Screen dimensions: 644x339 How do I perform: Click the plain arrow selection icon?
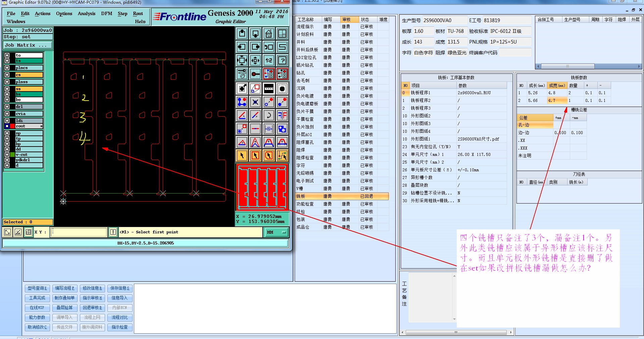click(242, 156)
